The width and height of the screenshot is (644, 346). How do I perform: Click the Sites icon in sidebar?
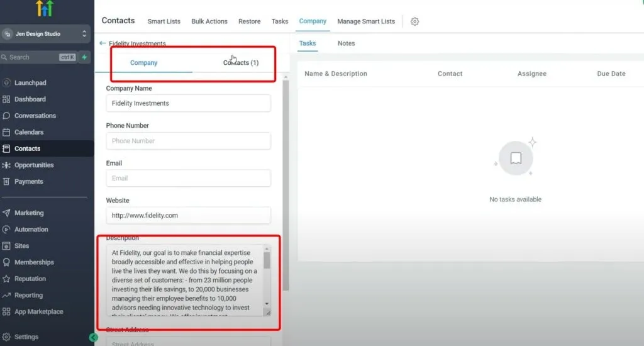6,246
